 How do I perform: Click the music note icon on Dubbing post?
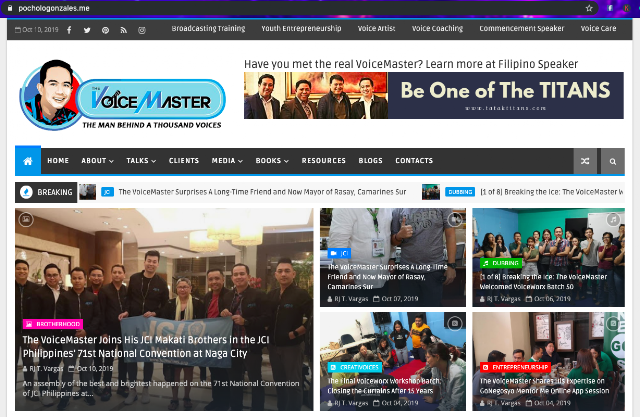613,220
